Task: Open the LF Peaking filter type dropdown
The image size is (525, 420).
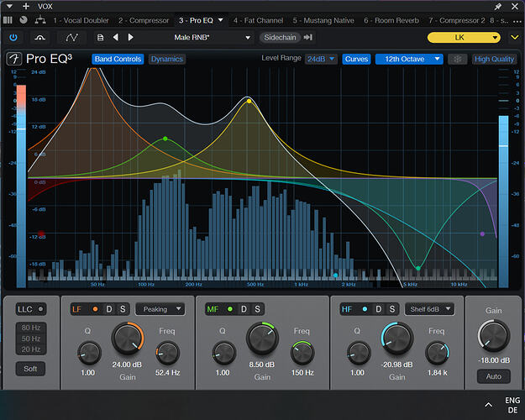Action: tap(160, 309)
